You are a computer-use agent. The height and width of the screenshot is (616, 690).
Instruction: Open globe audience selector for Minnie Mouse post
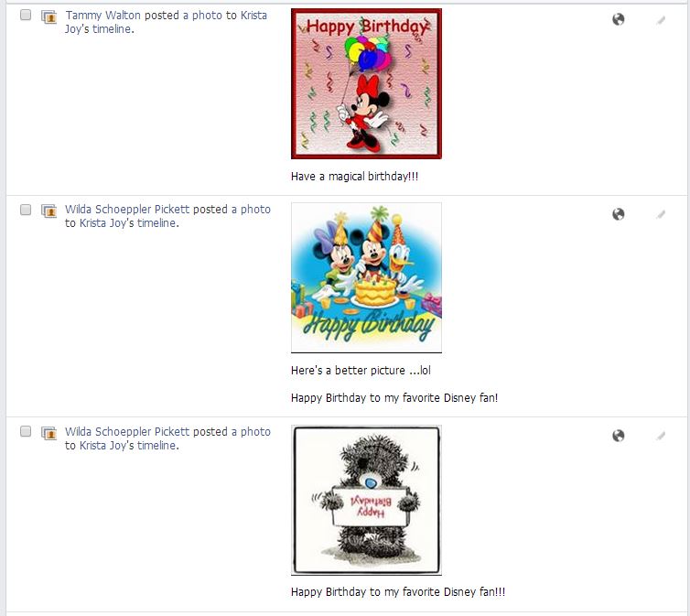point(619,19)
